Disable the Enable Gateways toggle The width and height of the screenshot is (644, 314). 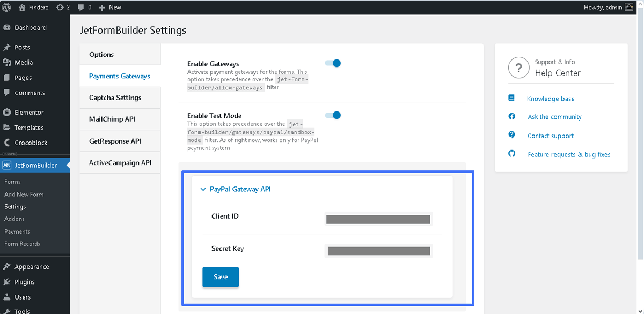tap(333, 63)
